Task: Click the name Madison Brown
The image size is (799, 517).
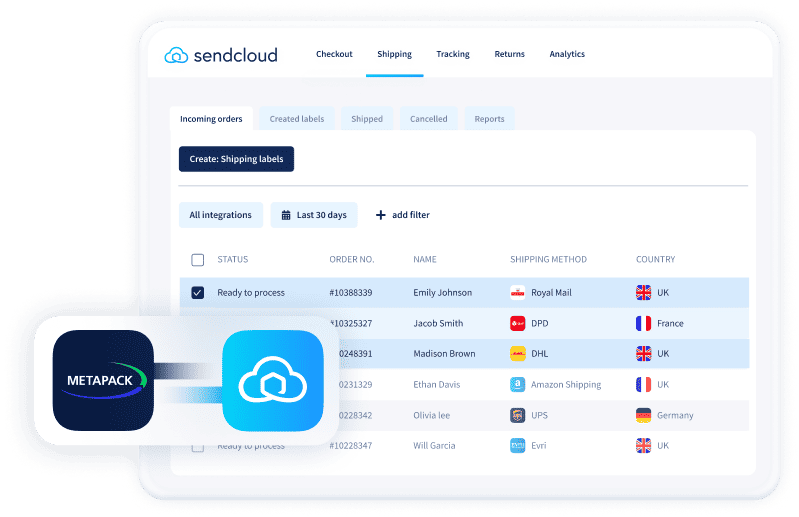Action: 444,353
